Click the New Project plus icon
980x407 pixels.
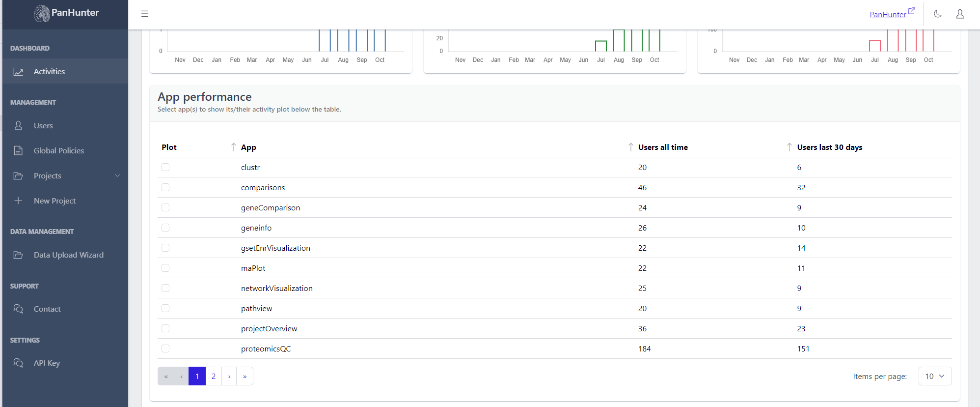point(18,201)
